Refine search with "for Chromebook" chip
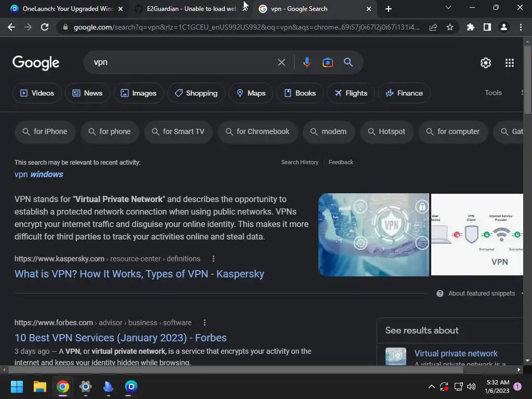The width and height of the screenshot is (532, 399). (258, 131)
